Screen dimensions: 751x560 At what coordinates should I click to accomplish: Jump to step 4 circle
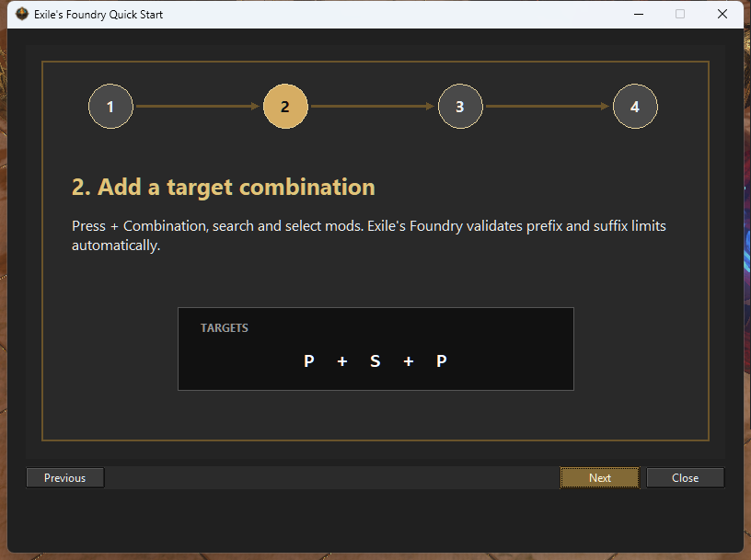[x=635, y=107]
